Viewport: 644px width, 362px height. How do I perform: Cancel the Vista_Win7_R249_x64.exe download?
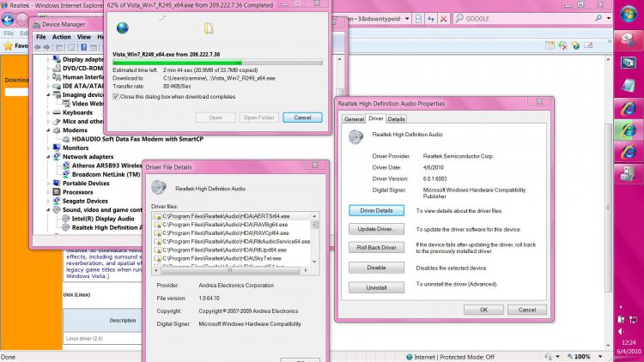[x=302, y=118]
